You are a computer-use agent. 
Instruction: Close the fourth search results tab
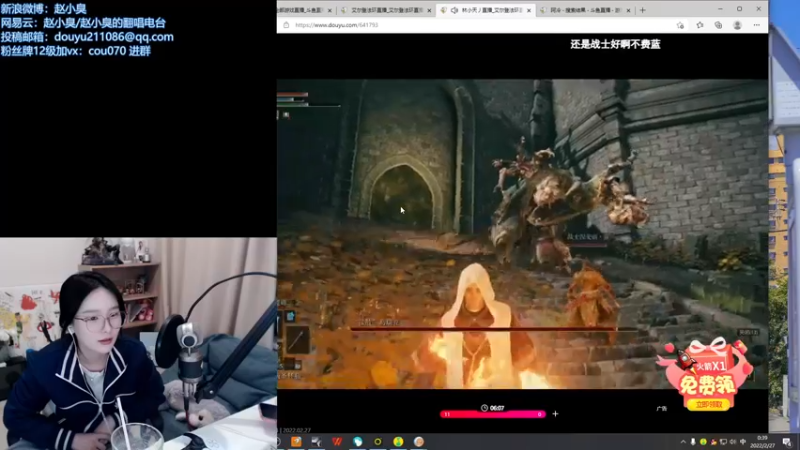pyautogui.click(x=629, y=10)
